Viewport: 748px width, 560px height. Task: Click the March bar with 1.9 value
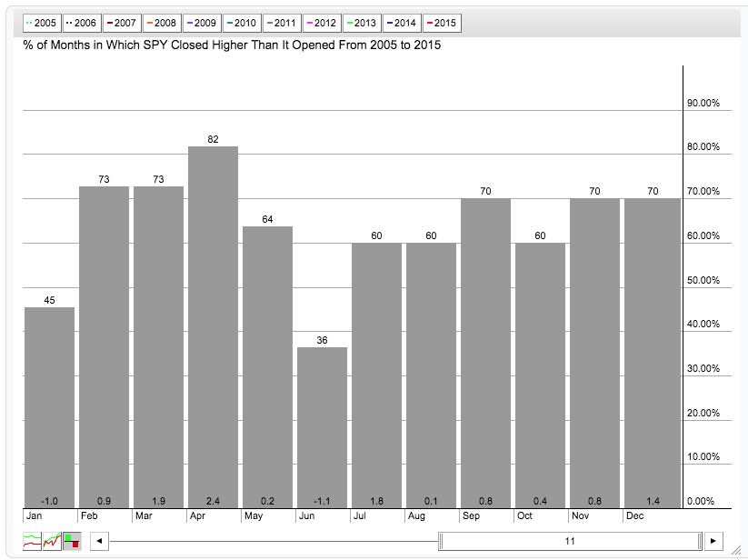click(158, 346)
